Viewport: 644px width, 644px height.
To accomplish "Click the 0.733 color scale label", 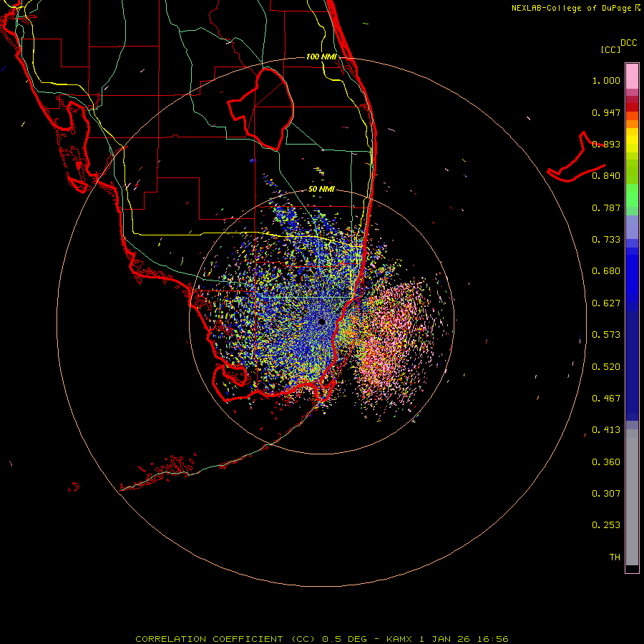I will 606,240.
